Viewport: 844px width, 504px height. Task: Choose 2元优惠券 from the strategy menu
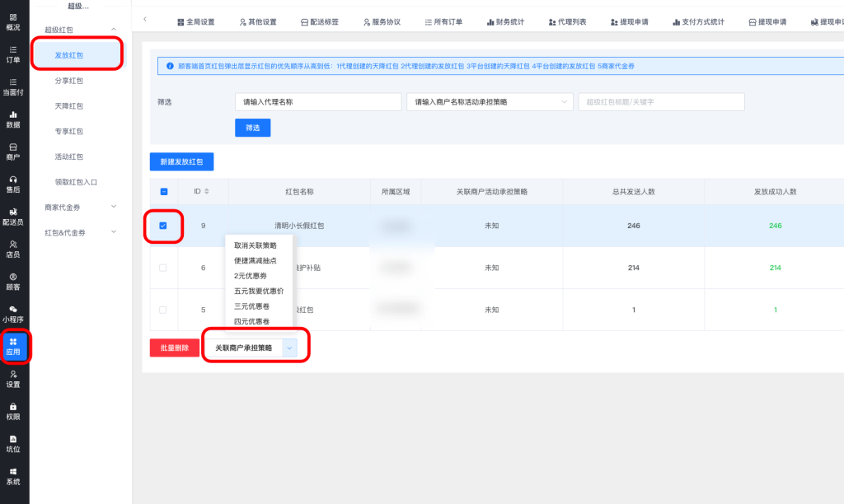click(x=251, y=276)
